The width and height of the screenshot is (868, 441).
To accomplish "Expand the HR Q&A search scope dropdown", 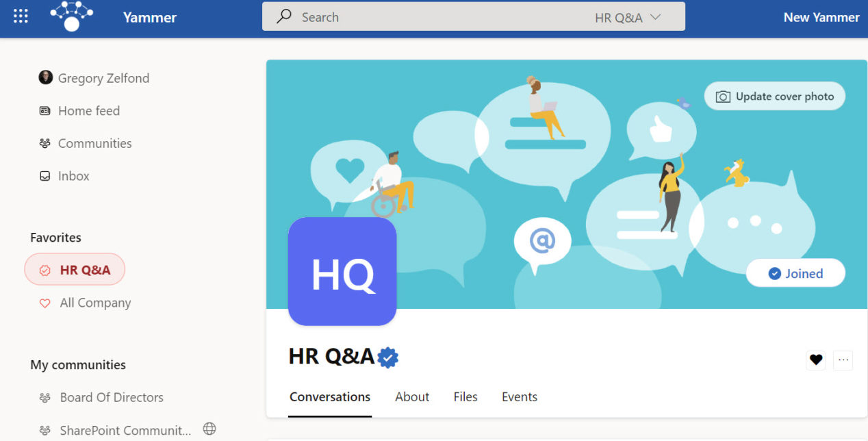I will [x=628, y=18].
